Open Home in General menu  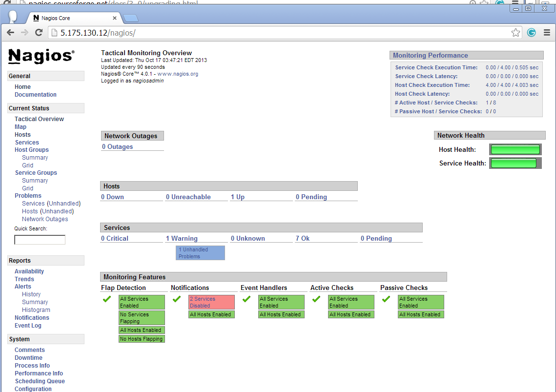click(22, 87)
